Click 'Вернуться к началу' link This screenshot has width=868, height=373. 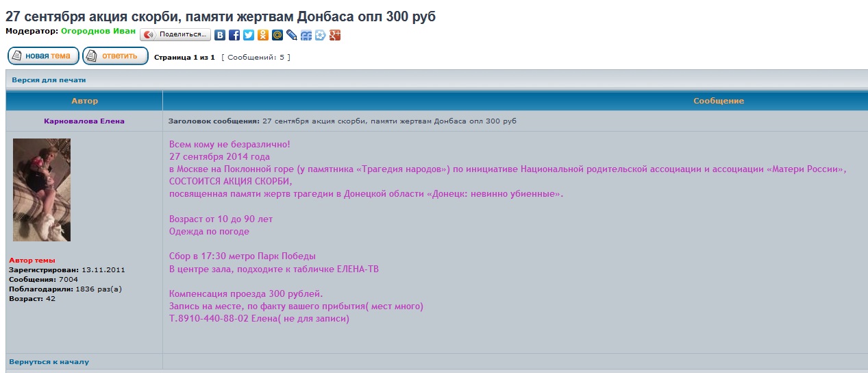49,361
